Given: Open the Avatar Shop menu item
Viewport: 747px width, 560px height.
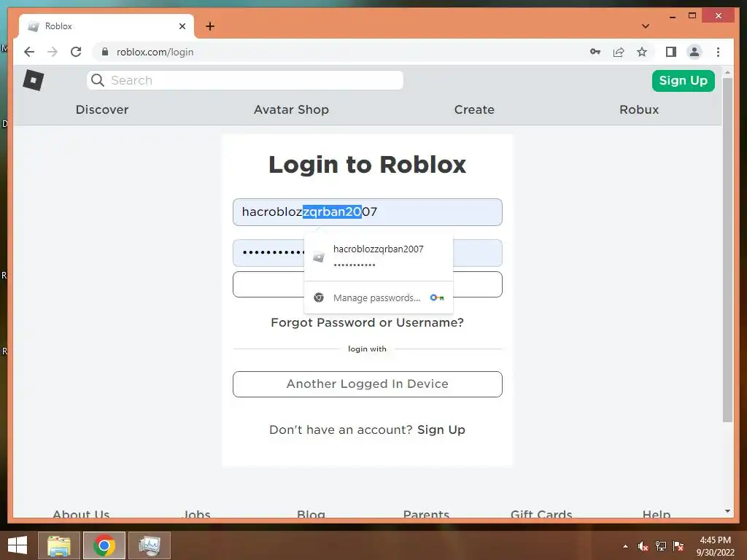Looking at the screenshot, I should point(291,109).
